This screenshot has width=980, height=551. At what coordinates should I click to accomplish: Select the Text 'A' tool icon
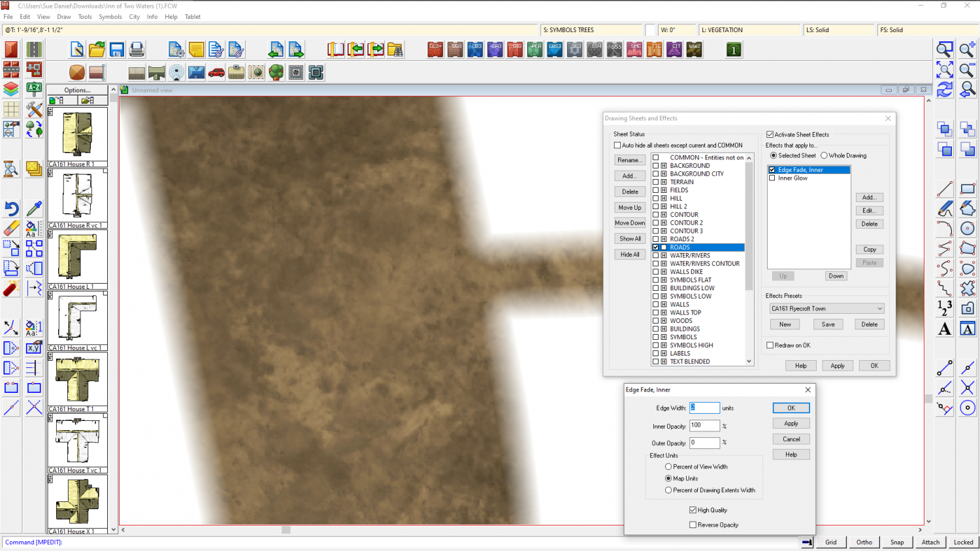[x=945, y=329]
